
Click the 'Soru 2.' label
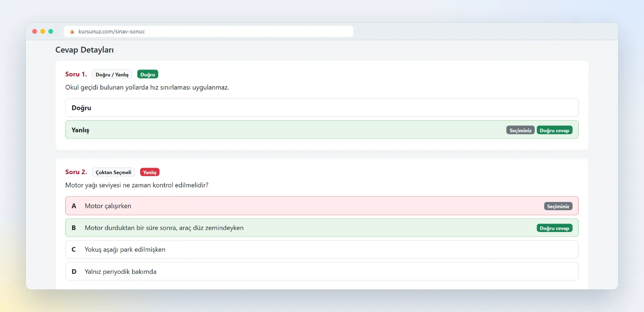point(76,172)
